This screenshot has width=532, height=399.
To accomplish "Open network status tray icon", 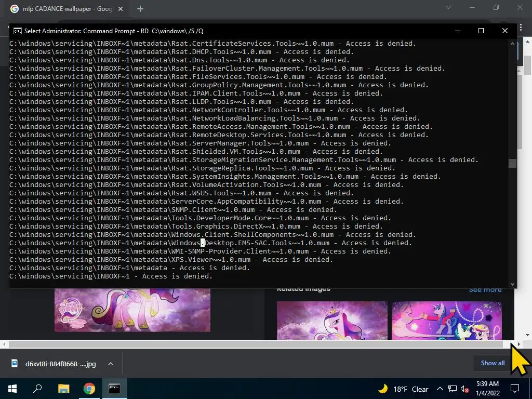I will pyautogui.click(x=453, y=389).
